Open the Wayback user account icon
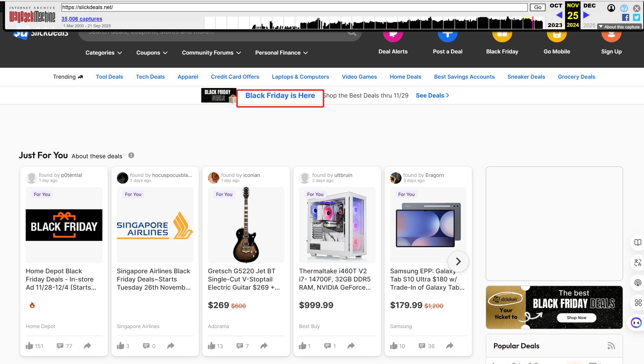644x364 pixels. (x=611, y=8)
